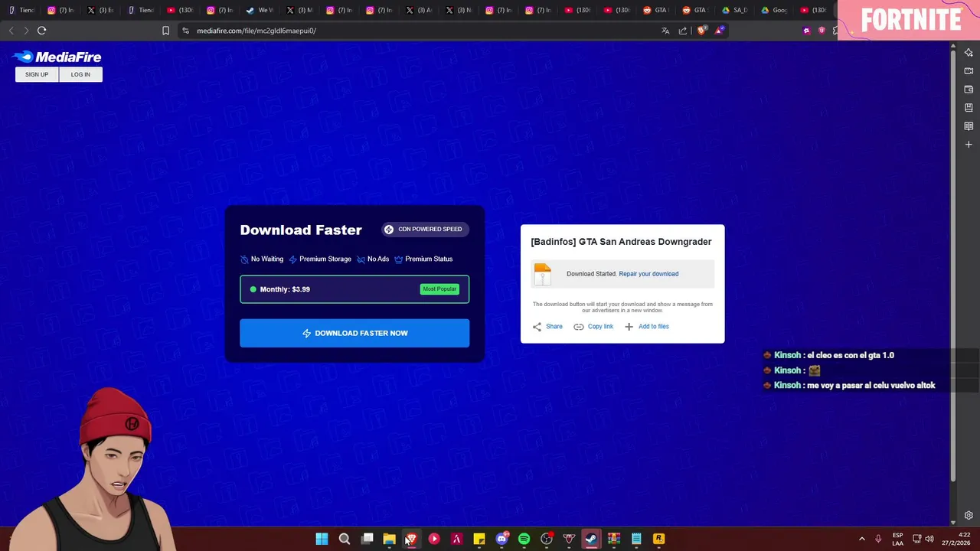
Task: Click the Brave browser taskbar icon
Action: (x=412, y=539)
